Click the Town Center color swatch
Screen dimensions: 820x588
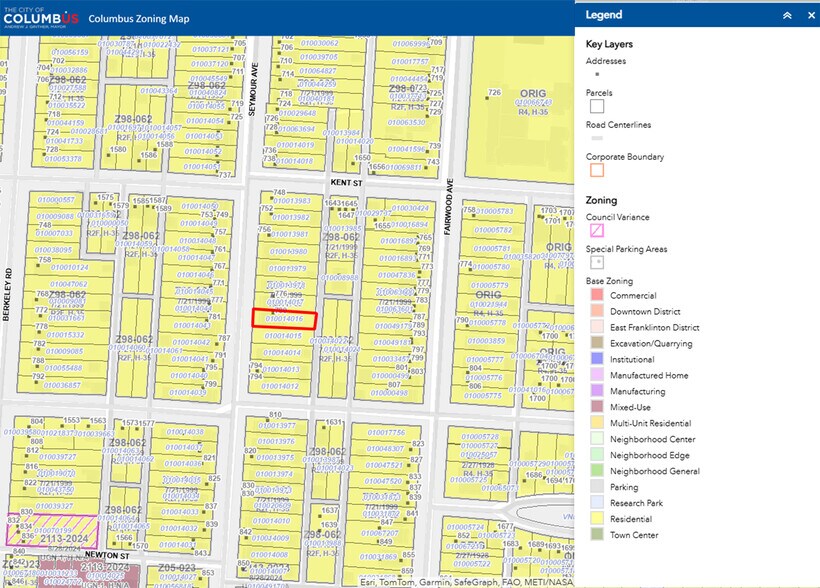597,535
